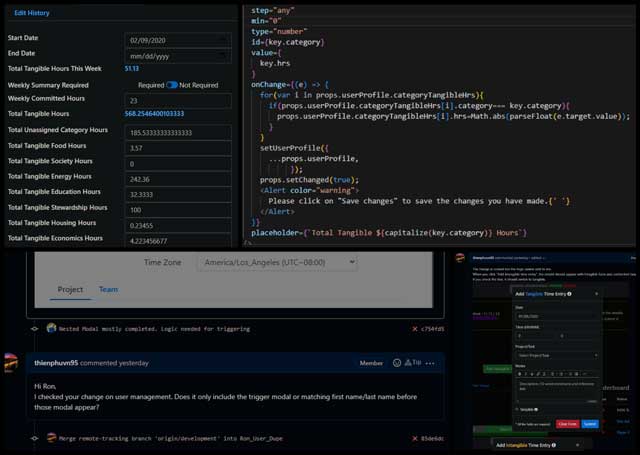The height and width of the screenshot is (455, 640).
Task: Open the End Date mm/dd/yyyy picker
Action: coord(178,56)
